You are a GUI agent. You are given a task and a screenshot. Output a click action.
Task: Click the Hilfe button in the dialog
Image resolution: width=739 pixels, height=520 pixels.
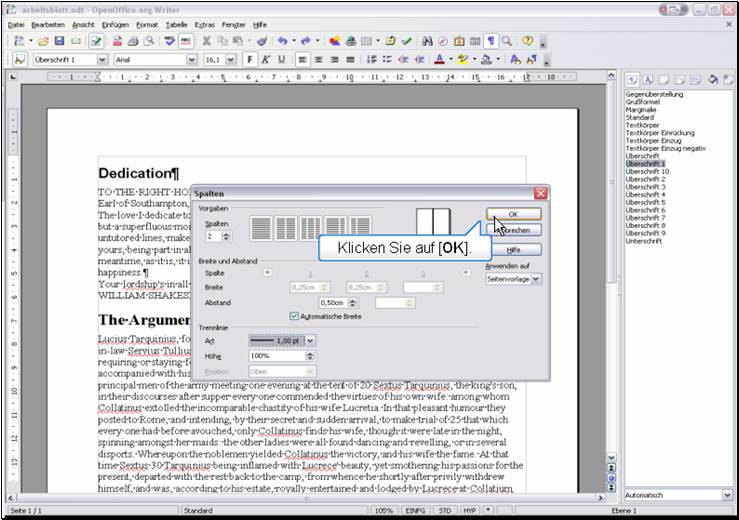pos(513,249)
